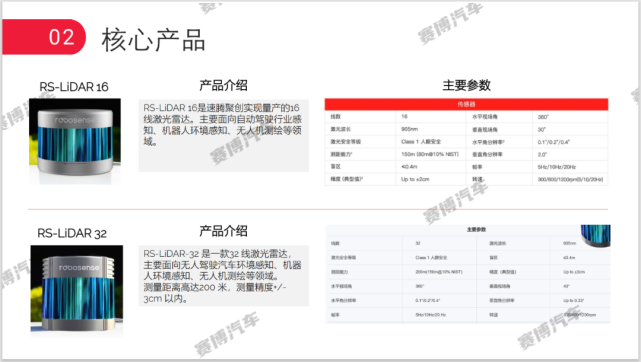The height and width of the screenshot is (362, 641).
Task: Open the RS-LiDAR 16 product photo
Action: [75, 141]
